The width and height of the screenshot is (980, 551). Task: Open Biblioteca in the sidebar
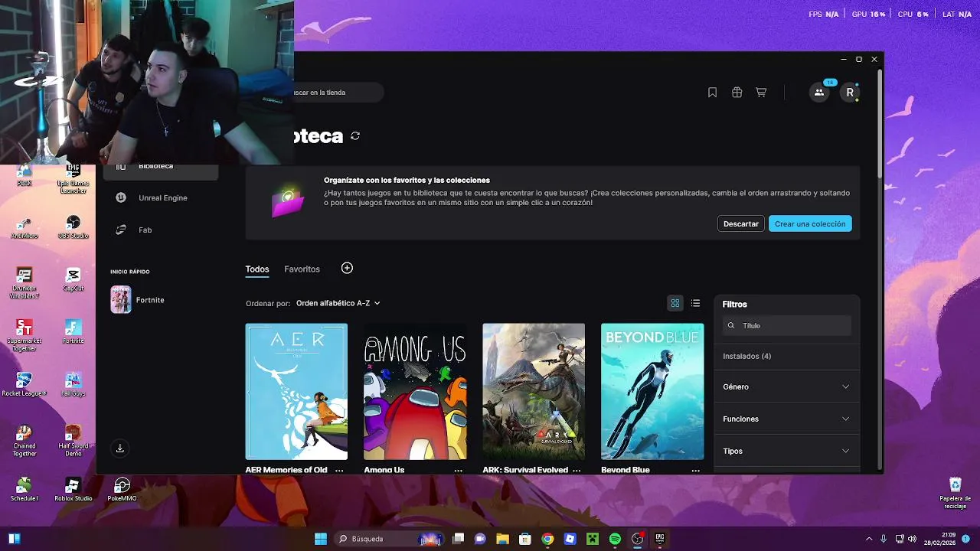pos(161,167)
